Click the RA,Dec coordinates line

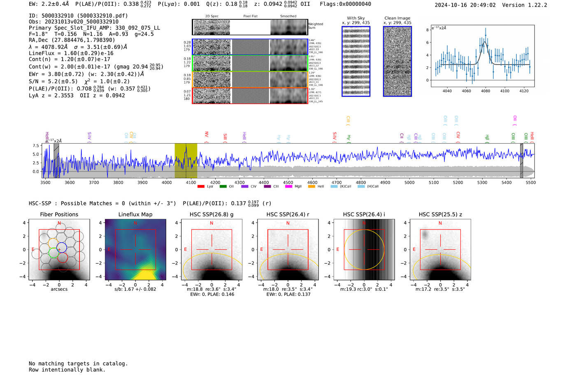point(72,40)
